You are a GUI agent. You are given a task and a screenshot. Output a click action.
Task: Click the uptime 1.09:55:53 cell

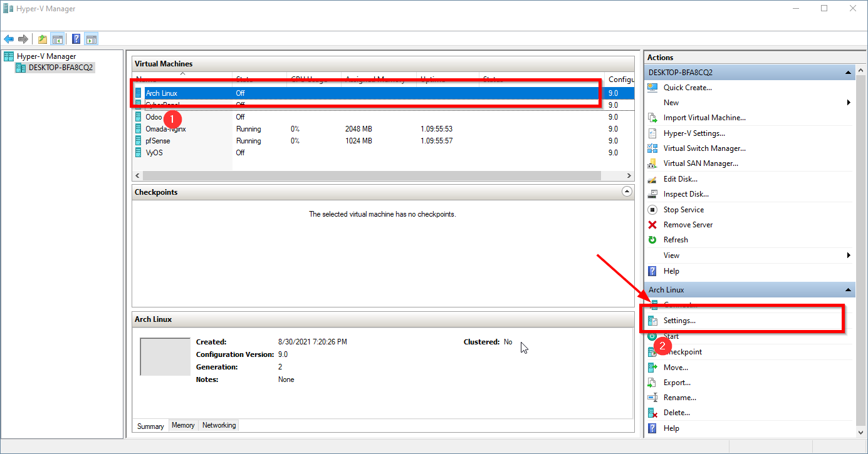436,129
